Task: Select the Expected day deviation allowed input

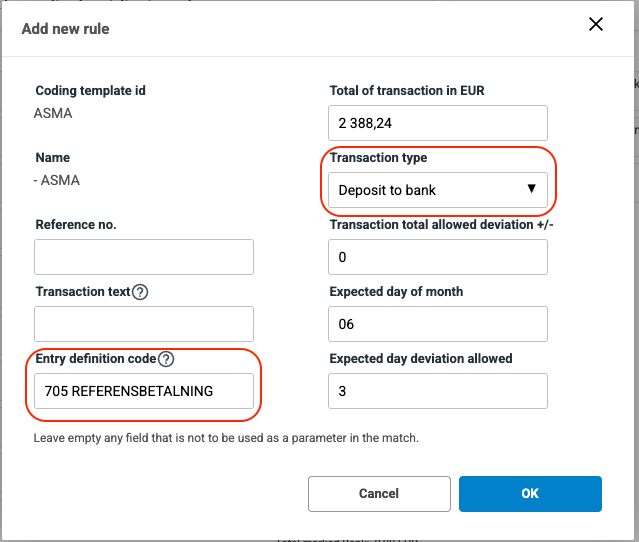Action: (x=438, y=391)
